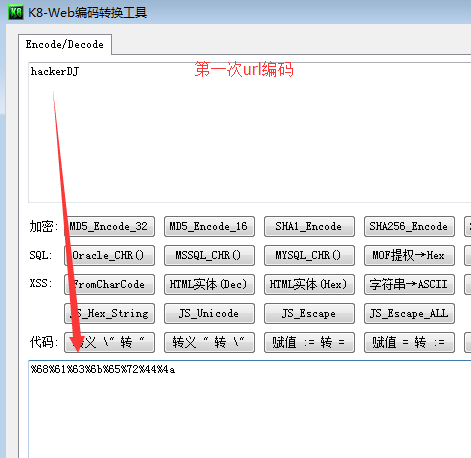
Task: Click the K8-Web编码转换工具 window title
Action: click(x=88, y=13)
